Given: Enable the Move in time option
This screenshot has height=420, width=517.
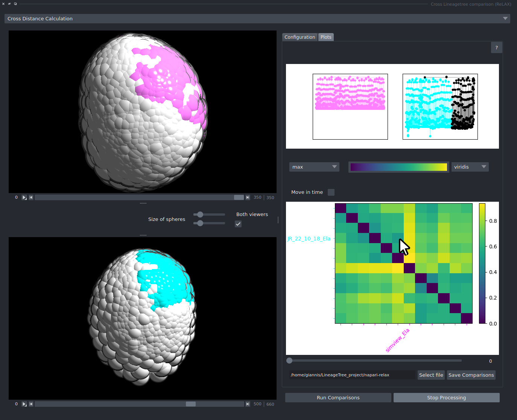Looking at the screenshot, I should click(331, 192).
